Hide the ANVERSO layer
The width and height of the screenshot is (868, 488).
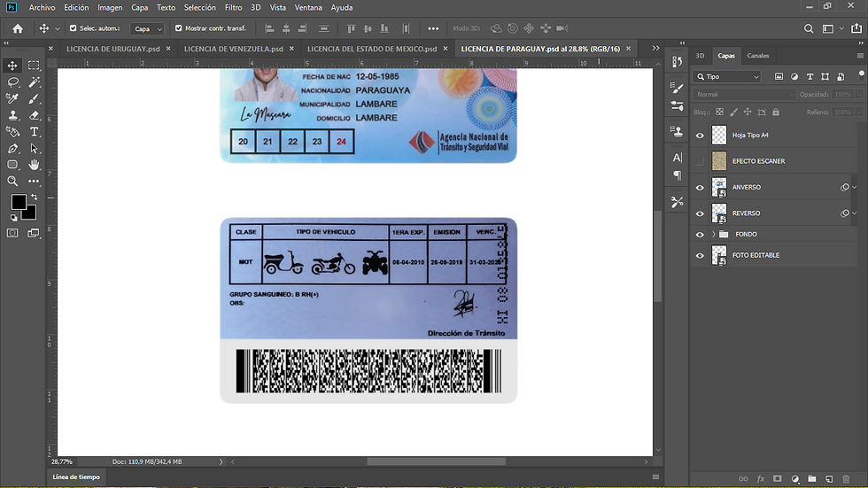click(700, 188)
